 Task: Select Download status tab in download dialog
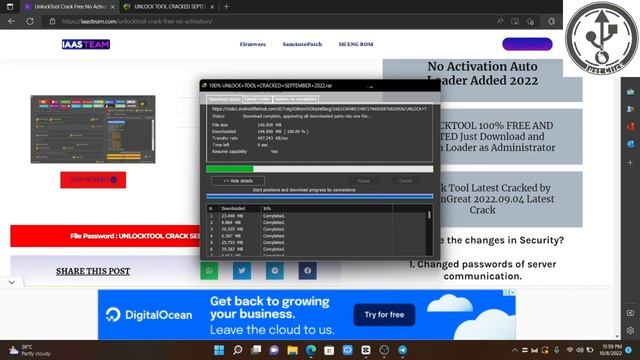pyautogui.click(x=224, y=99)
